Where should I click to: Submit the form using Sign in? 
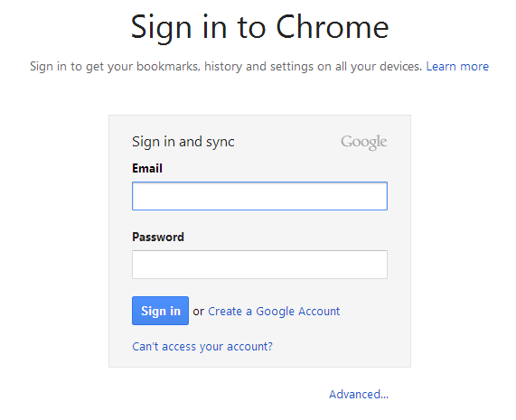coord(160,311)
